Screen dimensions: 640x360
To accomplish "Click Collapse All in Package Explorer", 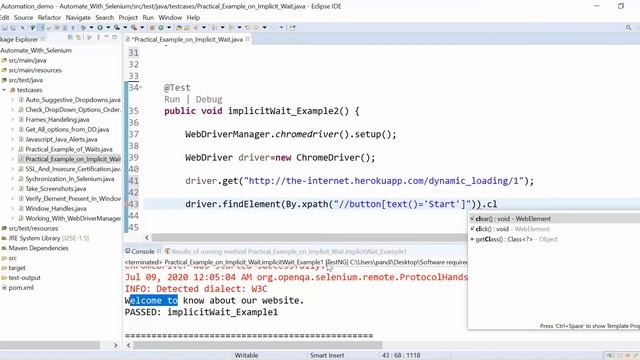I will [70, 38].
